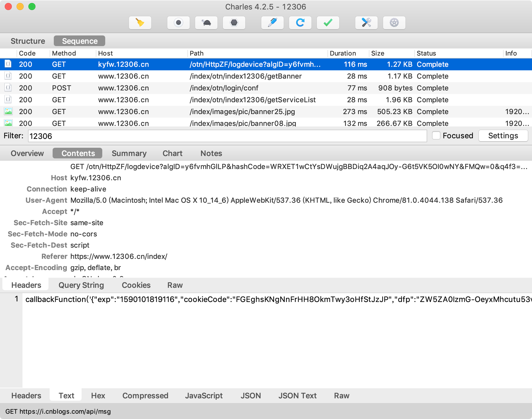Validate the selected response with the checkmark icon
This screenshot has height=419, width=532.
[328, 23]
